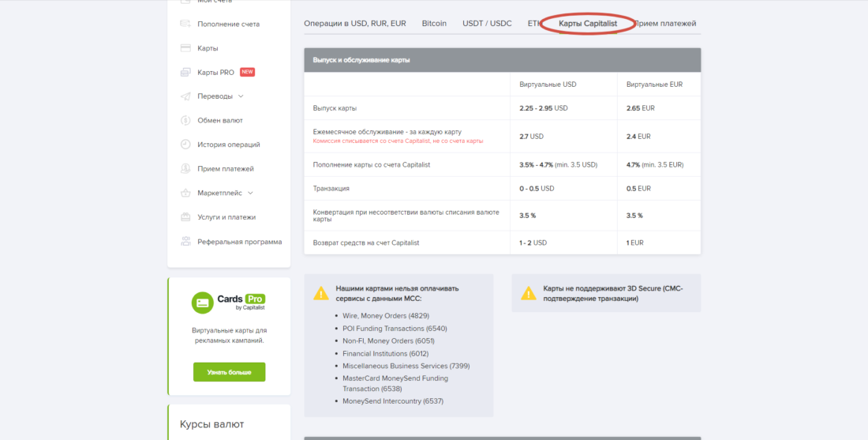This screenshot has height=440, width=868.
Task: Click the 3.5% - 4.7% (min. 3.5 USD) value
Action: pos(558,164)
